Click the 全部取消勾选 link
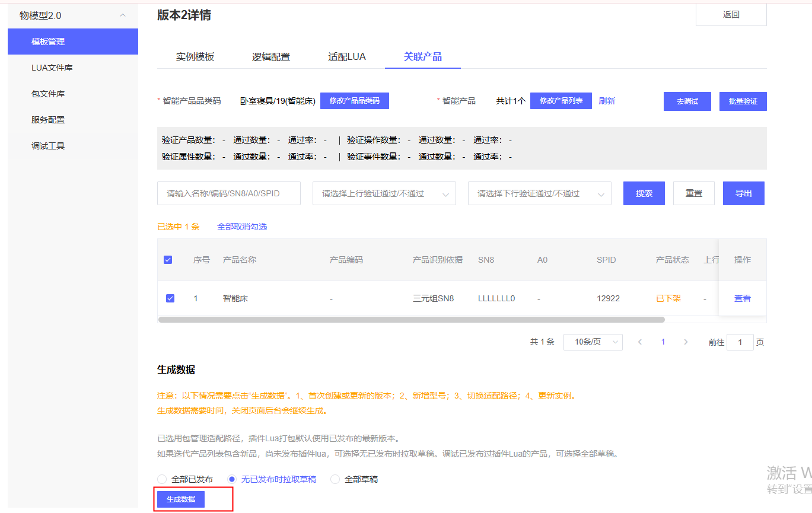This screenshot has width=812, height=513. click(x=242, y=227)
